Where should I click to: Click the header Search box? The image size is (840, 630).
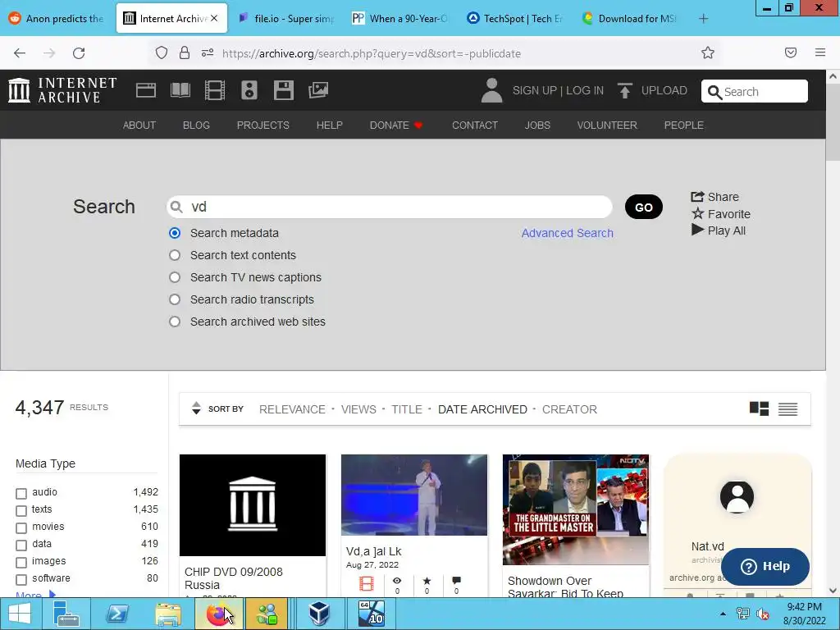coord(755,91)
